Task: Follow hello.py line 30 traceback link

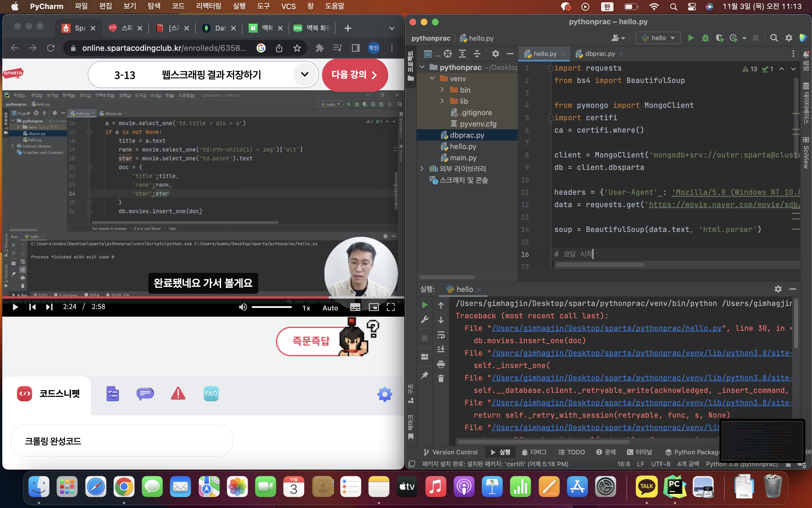Action: click(606, 328)
